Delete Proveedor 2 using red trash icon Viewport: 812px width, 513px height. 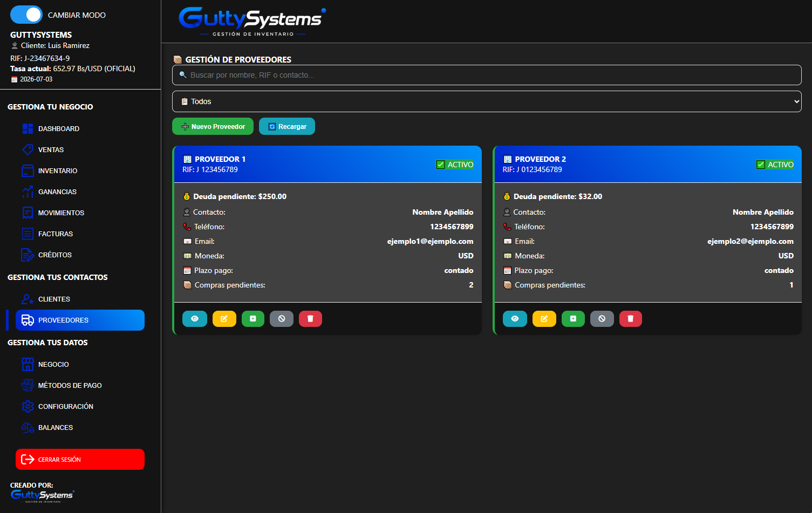(631, 319)
